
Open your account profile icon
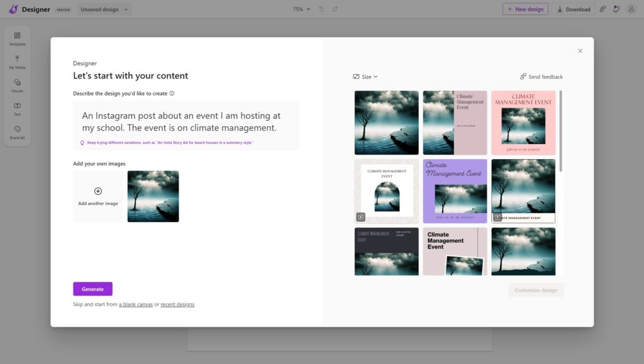632,9
